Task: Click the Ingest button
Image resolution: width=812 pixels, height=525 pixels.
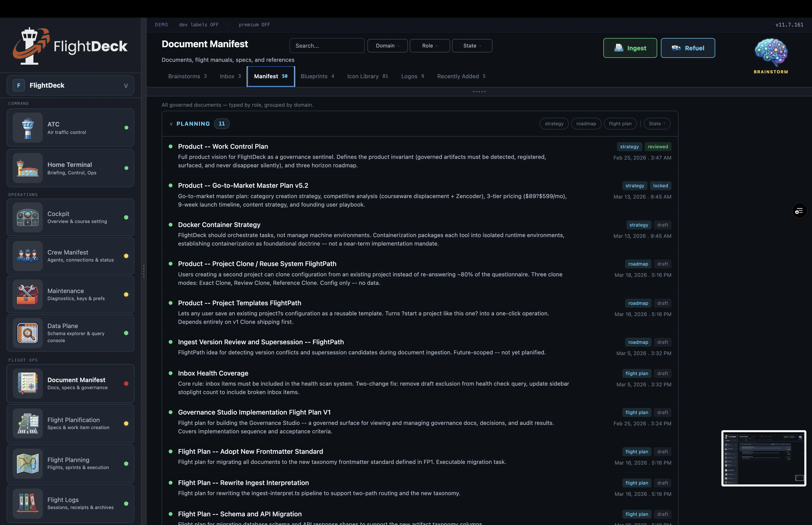Action: [630, 48]
